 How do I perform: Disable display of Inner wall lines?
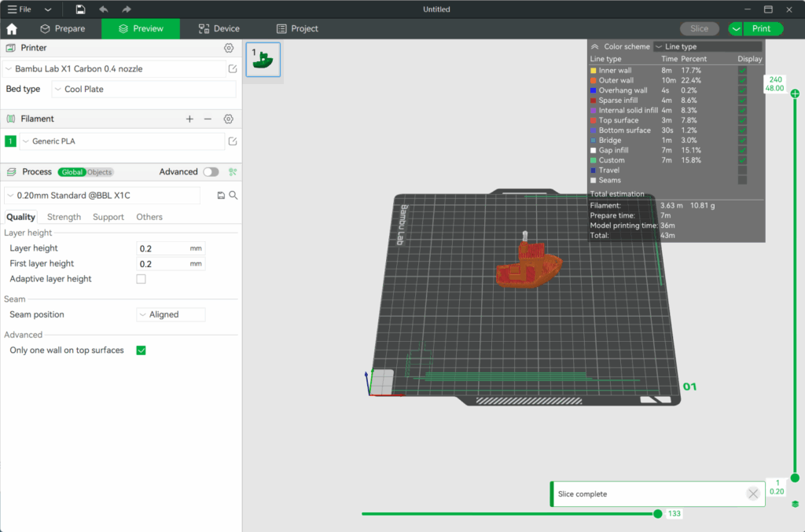(742, 70)
